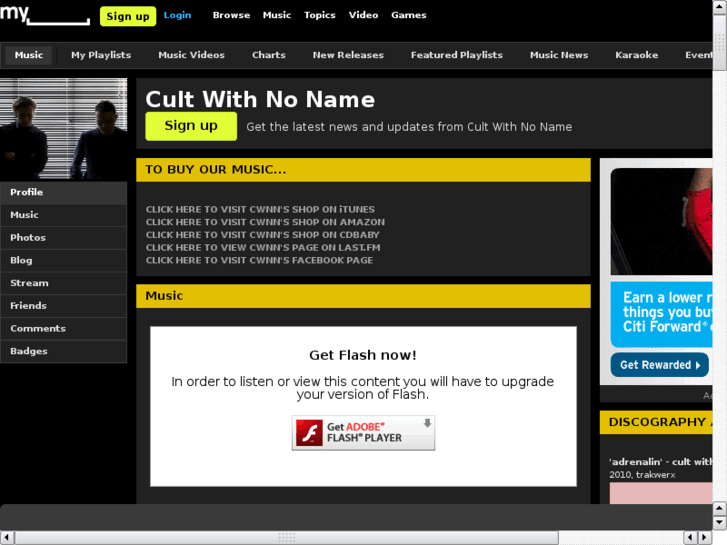The image size is (727, 545).
Task: Open Stream in the sidebar
Action: 64,283
